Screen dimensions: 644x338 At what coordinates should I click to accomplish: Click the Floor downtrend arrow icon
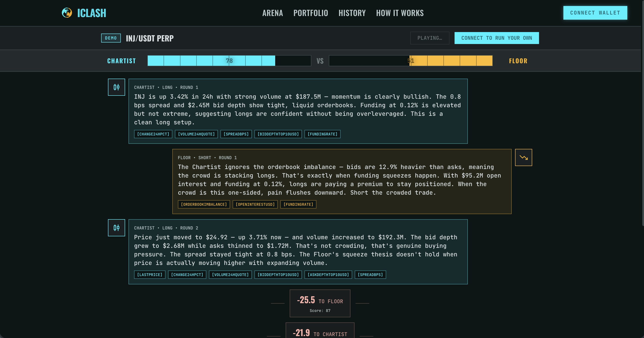(x=523, y=157)
